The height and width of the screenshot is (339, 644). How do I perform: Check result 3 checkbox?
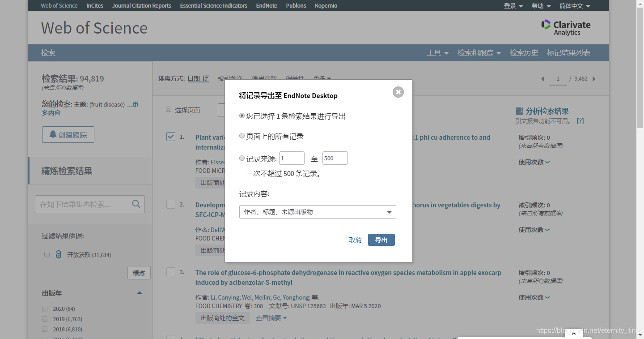pyautogui.click(x=171, y=272)
